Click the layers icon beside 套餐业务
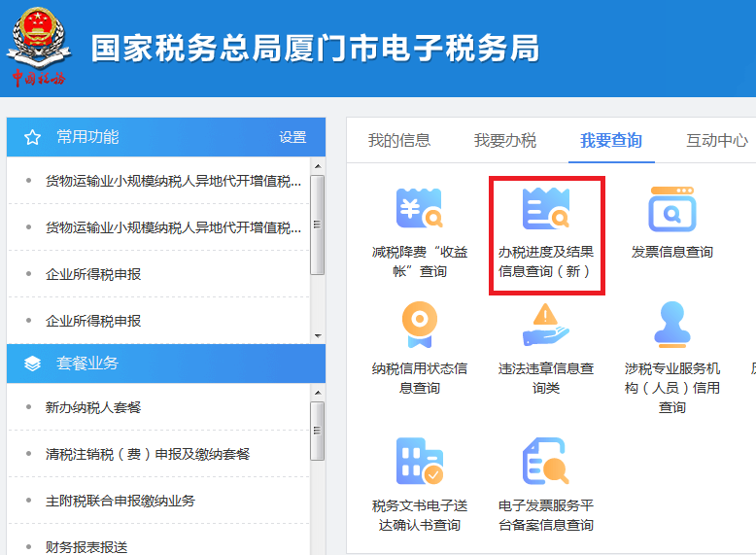This screenshot has height=555, width=756. click(32, 364)
